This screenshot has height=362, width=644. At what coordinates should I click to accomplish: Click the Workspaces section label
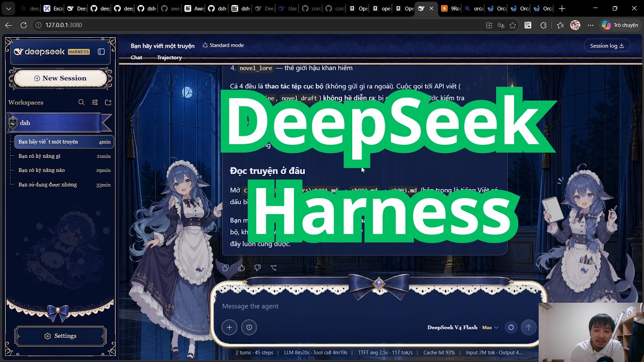26,103
